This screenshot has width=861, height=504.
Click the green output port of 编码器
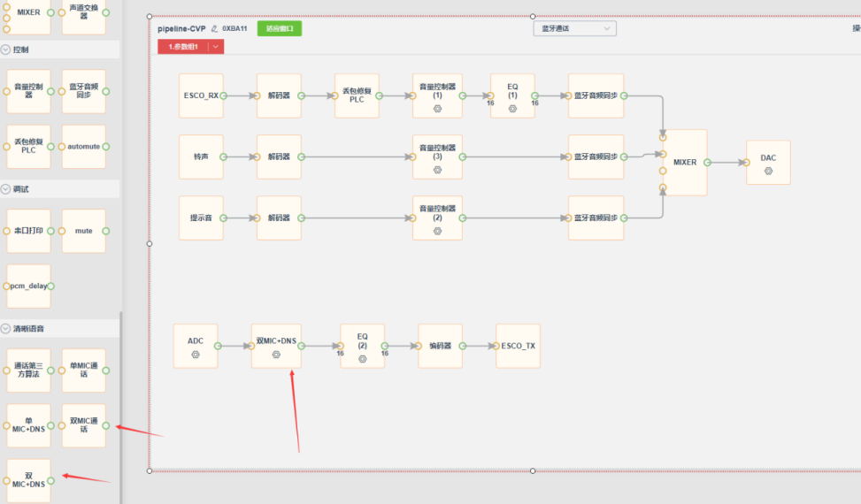(462, 346)
